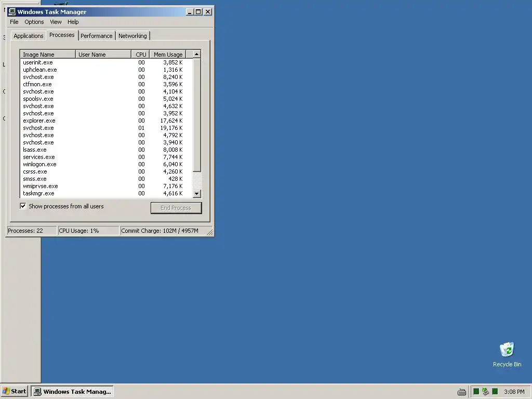Select the ctfmon.exe process row
This screenshot has height=399, width=532.
coord(106,85)
